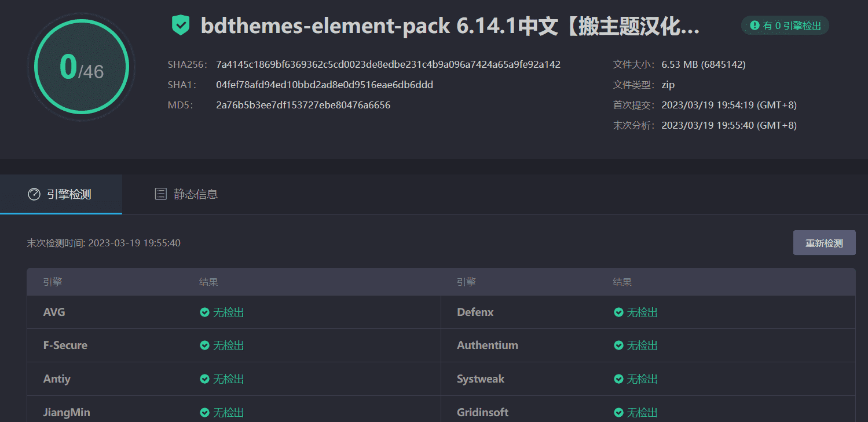The width and height of the screenshot is (868, 422).
Task: Click the bdthemes-element-pack file title
Action: click(x=450, y=26)
